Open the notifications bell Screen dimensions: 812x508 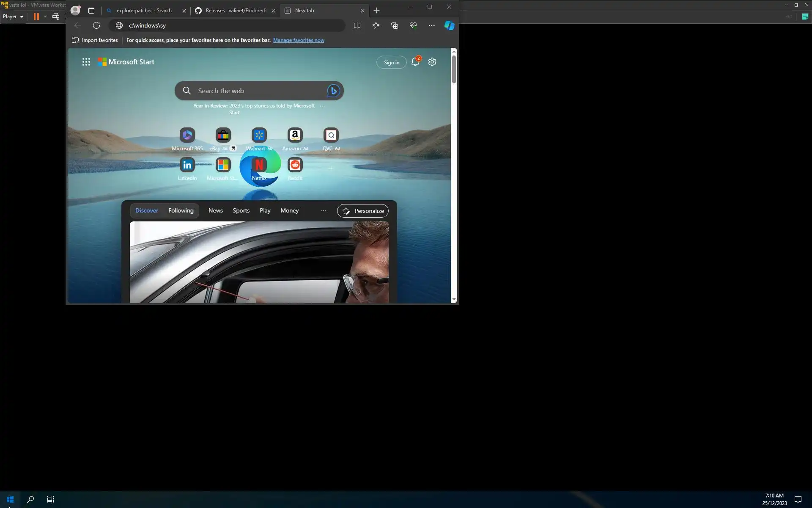[415, 62]
